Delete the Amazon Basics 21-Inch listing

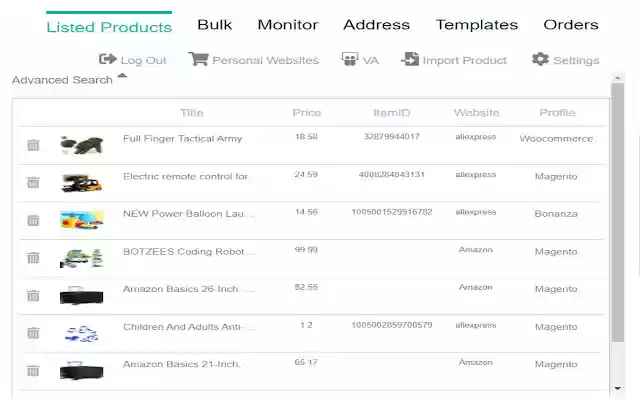[33, 371]
